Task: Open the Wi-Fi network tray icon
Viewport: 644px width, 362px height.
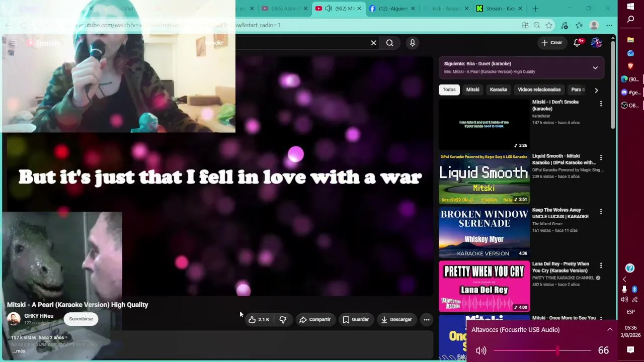Action: (x=634, y=300)
